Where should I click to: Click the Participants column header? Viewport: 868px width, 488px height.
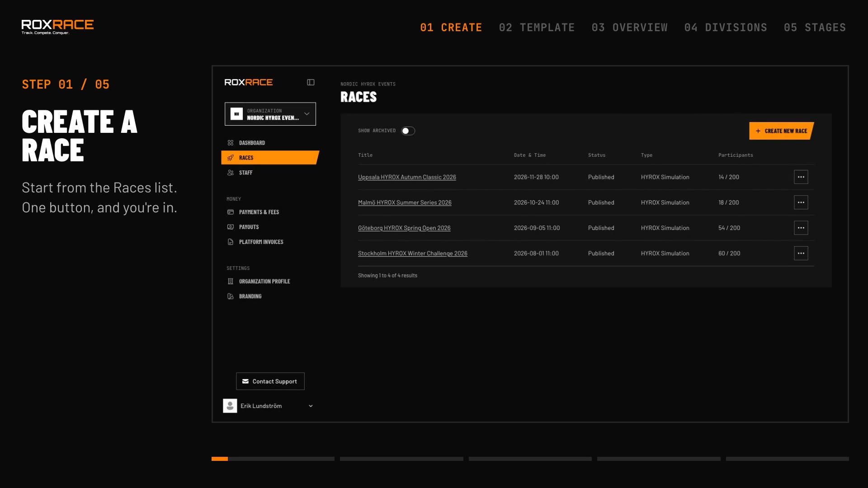[x=736, y=155]
